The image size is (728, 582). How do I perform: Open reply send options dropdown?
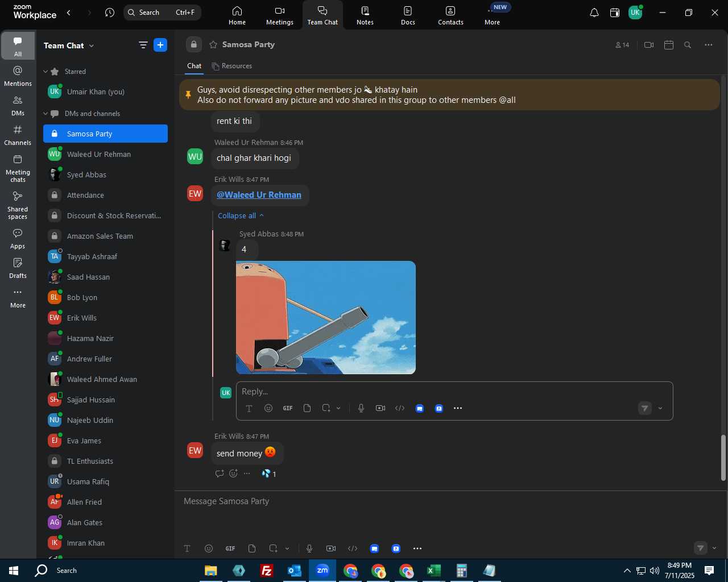[x=660, y=408]
